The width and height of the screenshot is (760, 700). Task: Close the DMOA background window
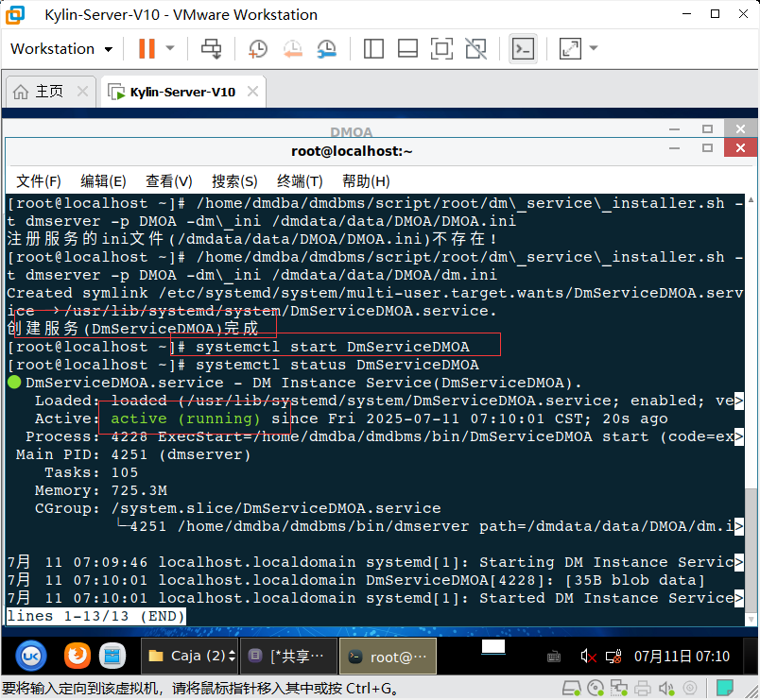click(740, 128)
